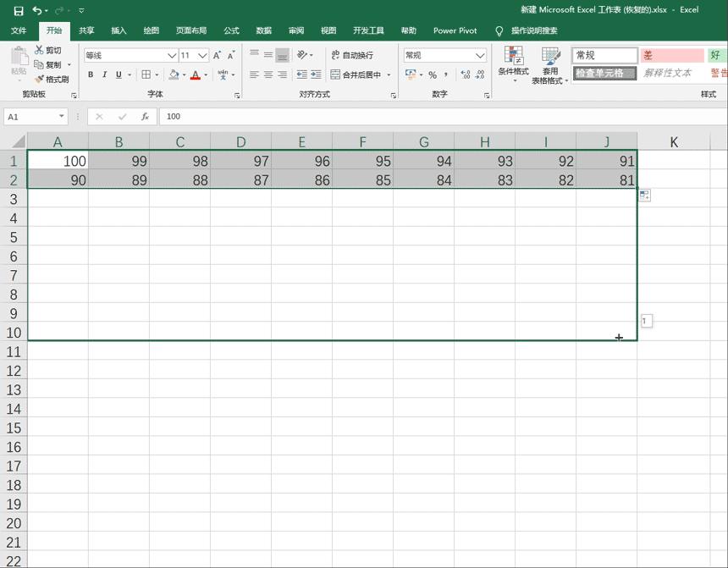The height and width of the screenshot is (568, 728).
Task: Click the Auto Fill Options icon below the selection
Action: coord(644,196)
